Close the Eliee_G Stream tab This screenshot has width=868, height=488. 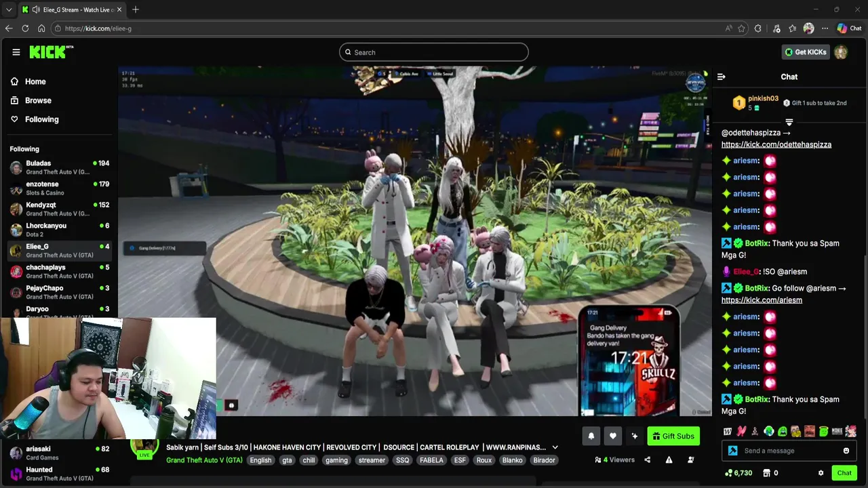coord(119,9)
